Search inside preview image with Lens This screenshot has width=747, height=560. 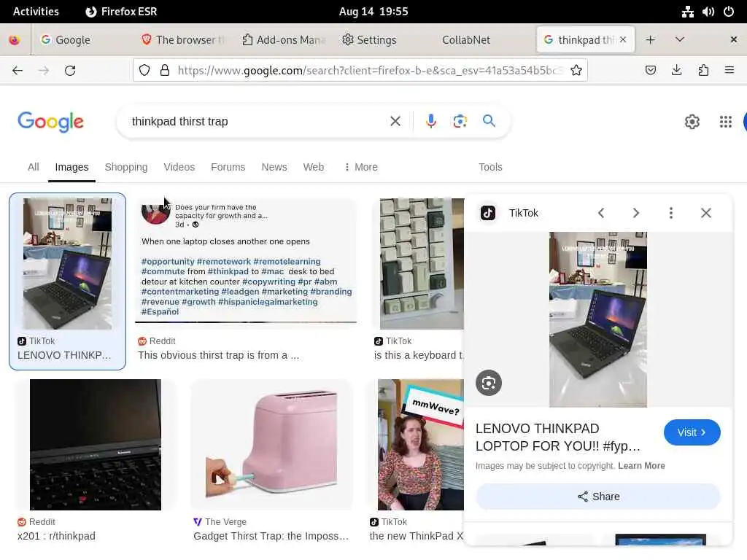[x=489, y=383]
